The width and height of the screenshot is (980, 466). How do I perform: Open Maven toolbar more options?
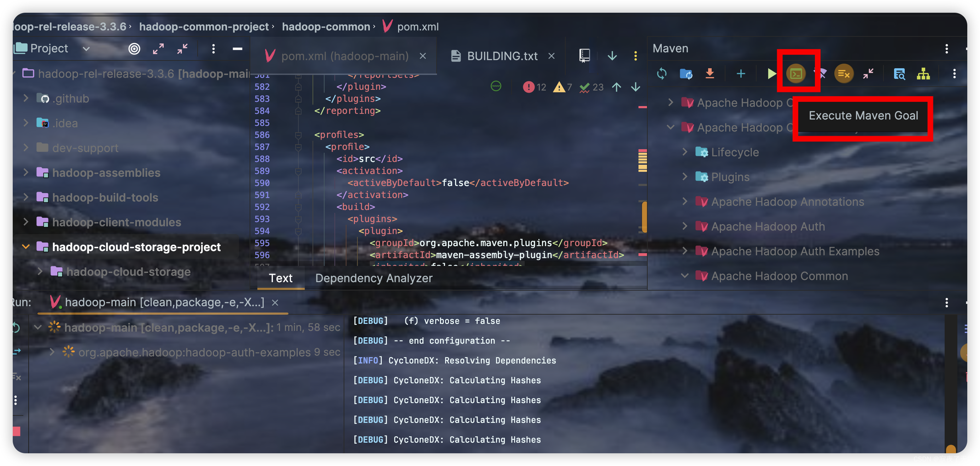pyautogui.click(x=954, y=74)
